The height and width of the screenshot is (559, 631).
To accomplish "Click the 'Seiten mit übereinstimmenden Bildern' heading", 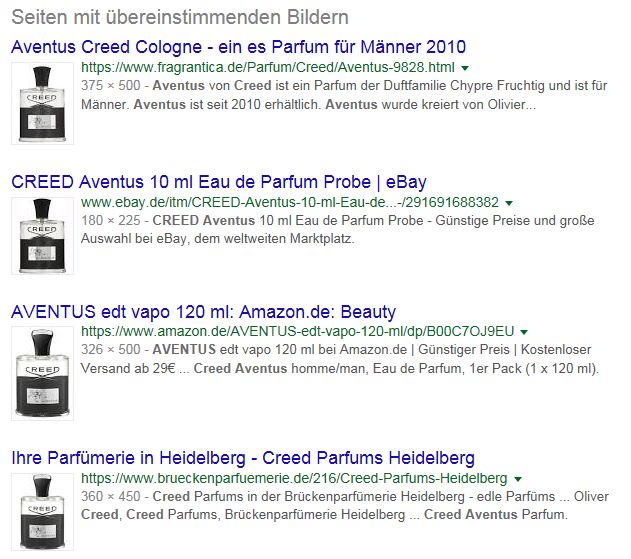I will 180,17.
